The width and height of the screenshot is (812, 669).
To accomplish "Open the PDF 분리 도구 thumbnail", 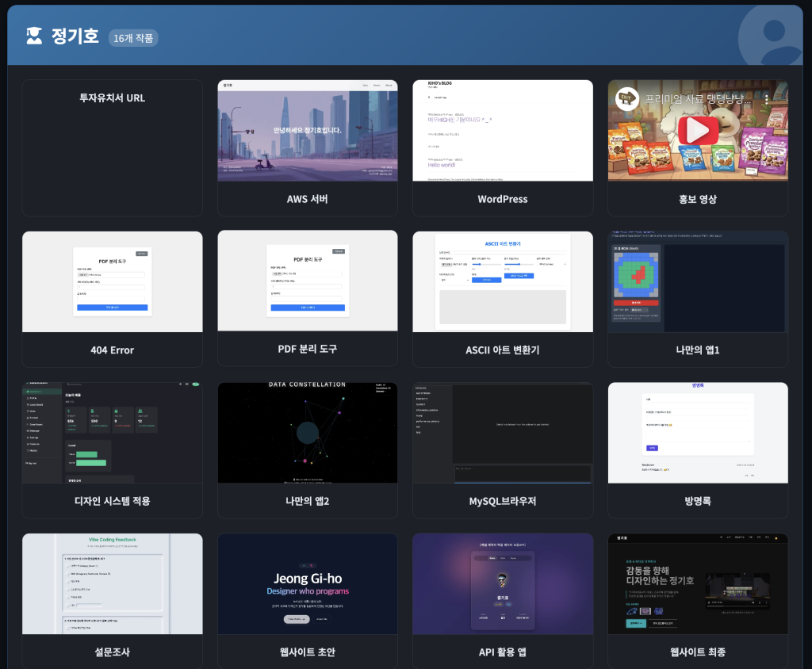I will [x=308, y=281].
